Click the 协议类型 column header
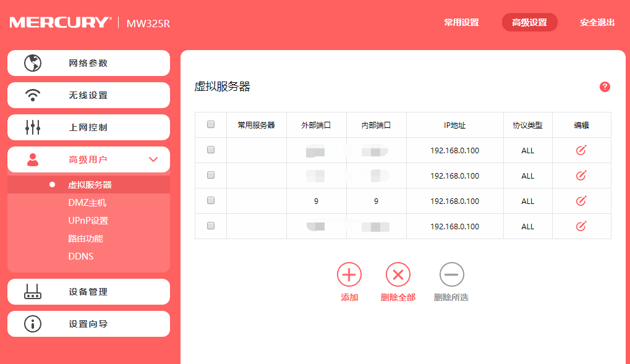630x364 pixels. (x=527, y=125)
